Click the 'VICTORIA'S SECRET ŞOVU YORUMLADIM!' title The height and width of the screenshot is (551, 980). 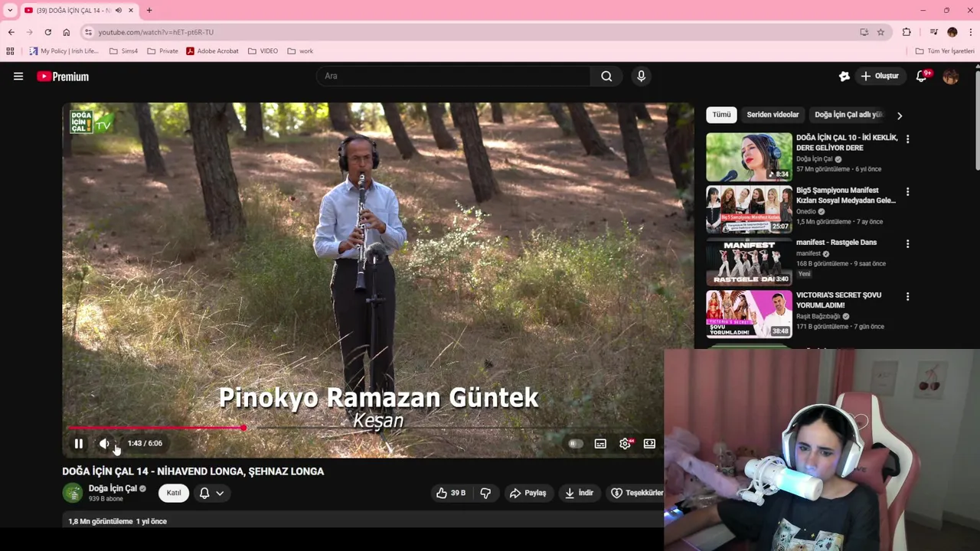pyautogui.click(x=838, y=300)
